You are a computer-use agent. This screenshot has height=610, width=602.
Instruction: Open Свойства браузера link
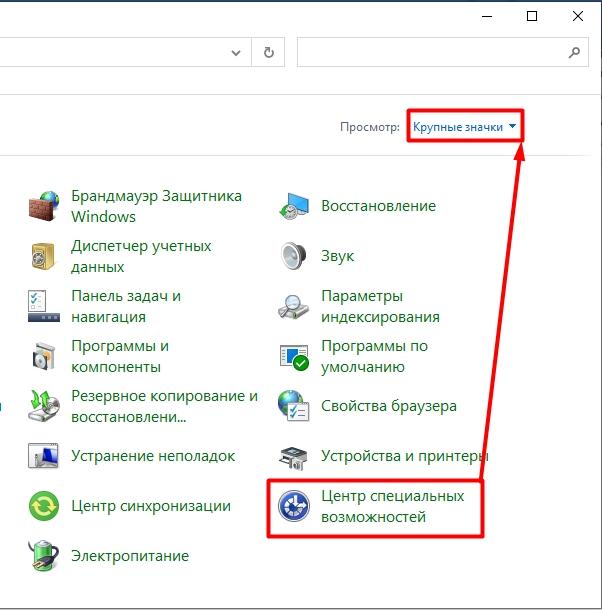coord(389,406)
